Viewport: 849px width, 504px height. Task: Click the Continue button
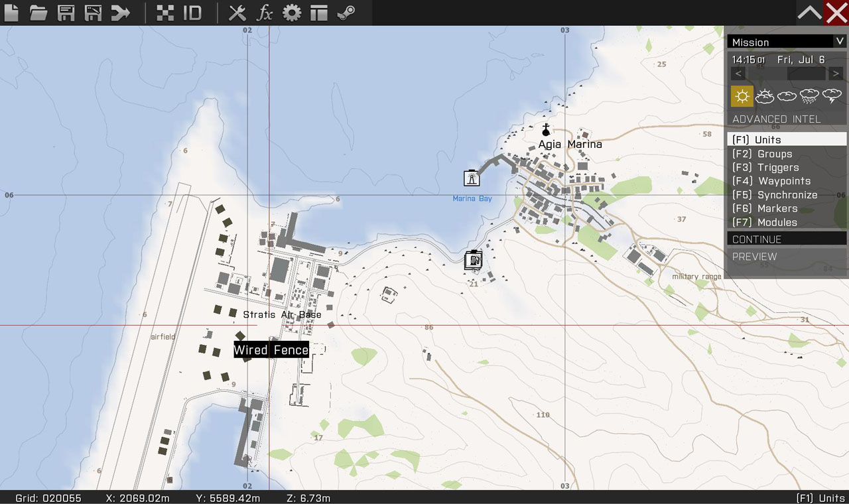(787, 239)
